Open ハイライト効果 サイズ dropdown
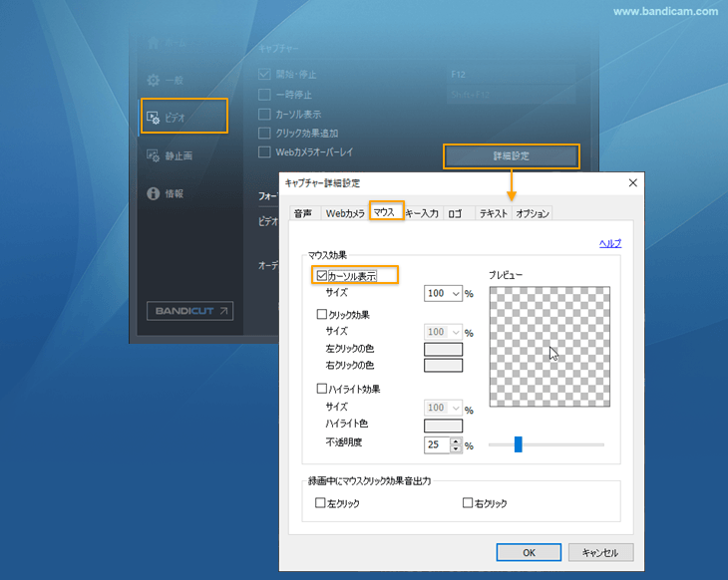This screenshot has height=580, width=728. [x=443, y=408]
